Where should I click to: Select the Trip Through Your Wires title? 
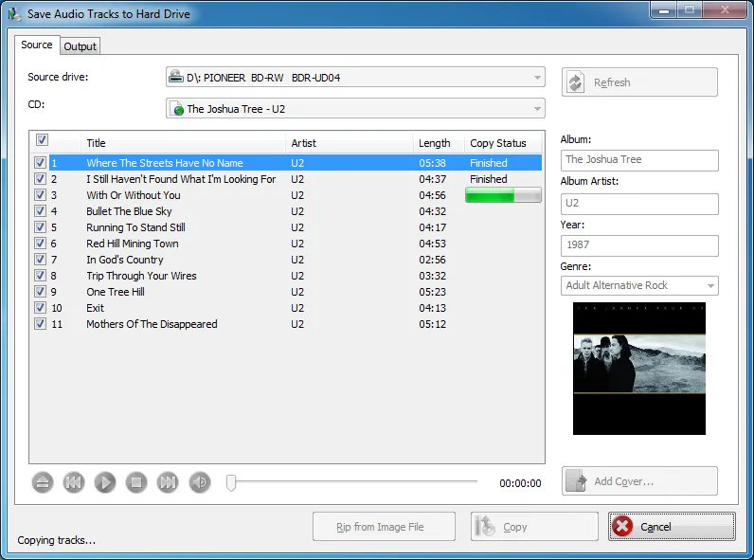pyautogui.click(x=141, y=276)
